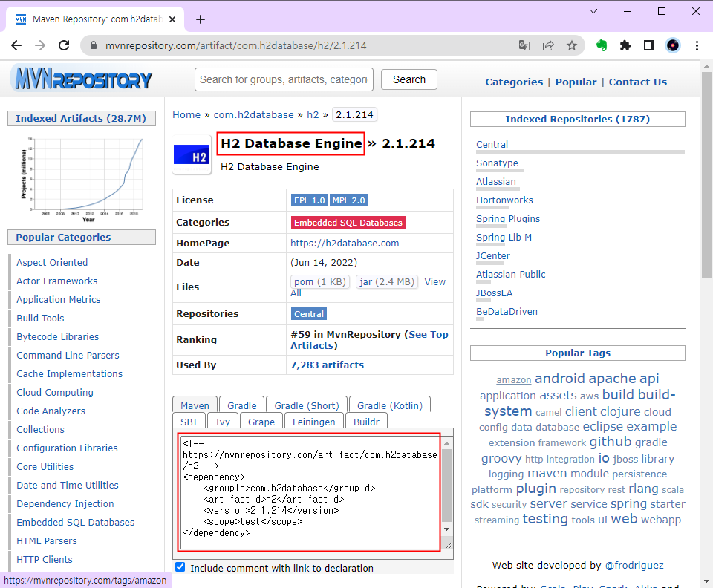This screenshot has height=588, width=713.
Task: Switch to the Grape tab
Action: [x=261, y=421]
